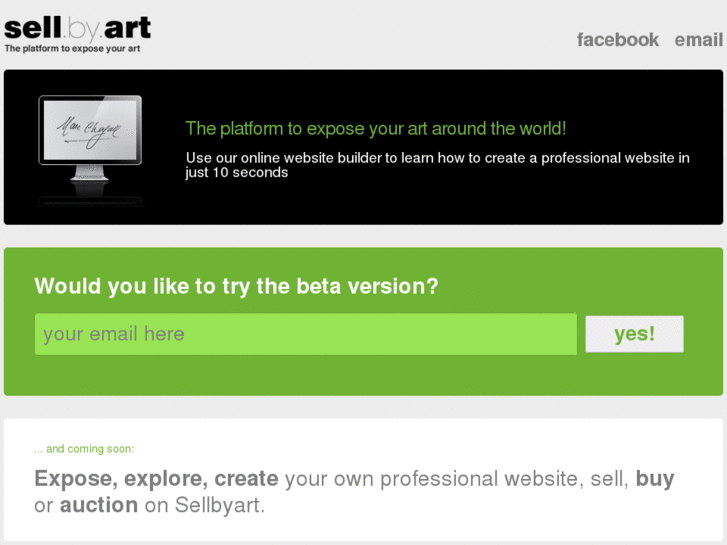Click the word "sell," in the bottom panel

tap(608, 479)
